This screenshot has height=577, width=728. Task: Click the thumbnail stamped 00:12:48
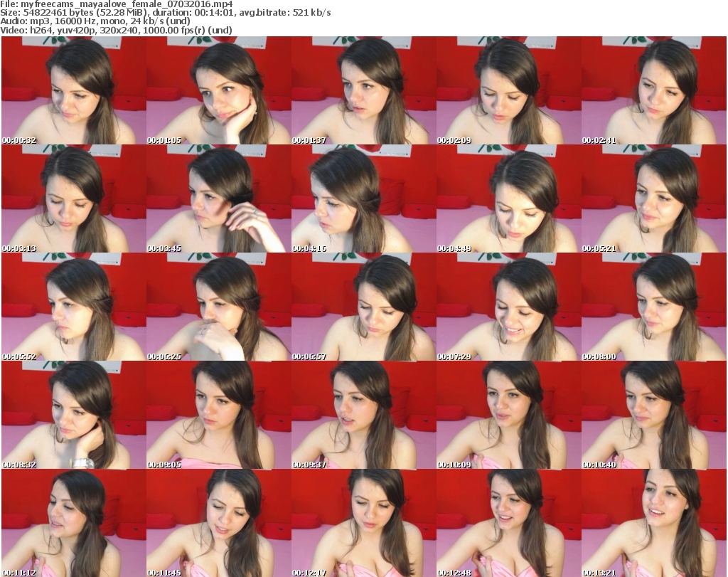click(x=508, y=523)
